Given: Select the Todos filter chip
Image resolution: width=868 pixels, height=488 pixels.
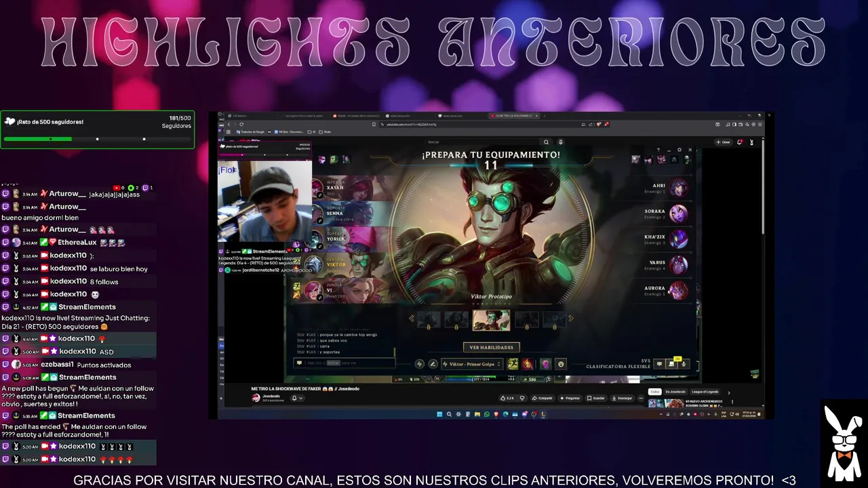Looking at the screenshot, I should coord(654,392).
